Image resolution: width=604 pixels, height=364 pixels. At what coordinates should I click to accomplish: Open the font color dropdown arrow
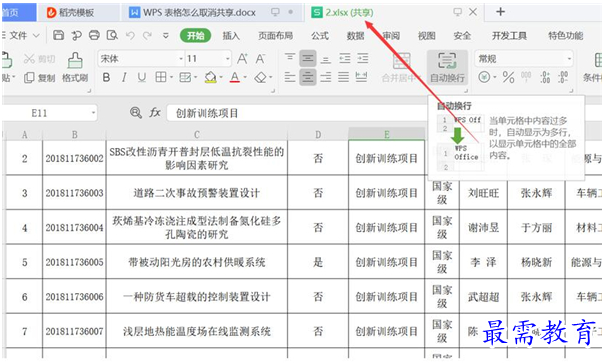coord(245,77)
